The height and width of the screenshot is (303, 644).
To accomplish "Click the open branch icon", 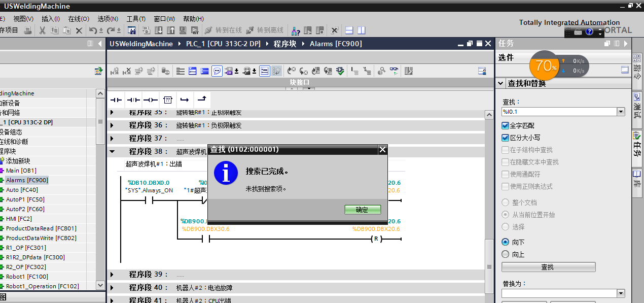I will (x=185, y=100).
